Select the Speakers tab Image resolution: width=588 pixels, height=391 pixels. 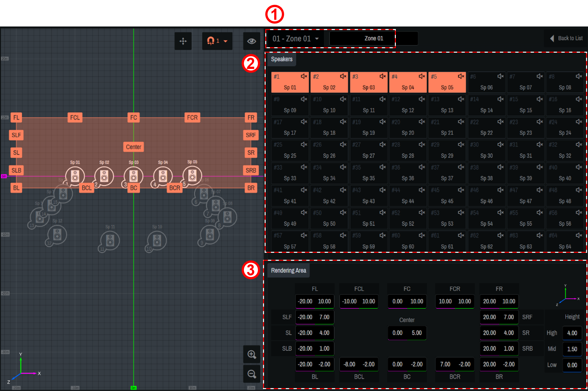[282, 59]
